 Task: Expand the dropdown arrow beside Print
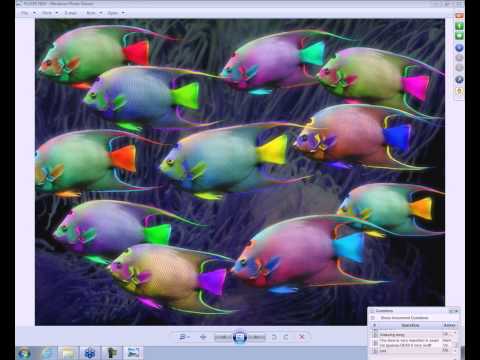pyautogui.click(x=57, y=13)
